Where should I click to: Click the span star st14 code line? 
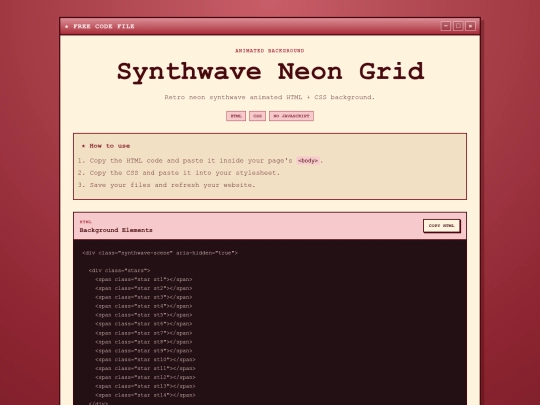145,395
